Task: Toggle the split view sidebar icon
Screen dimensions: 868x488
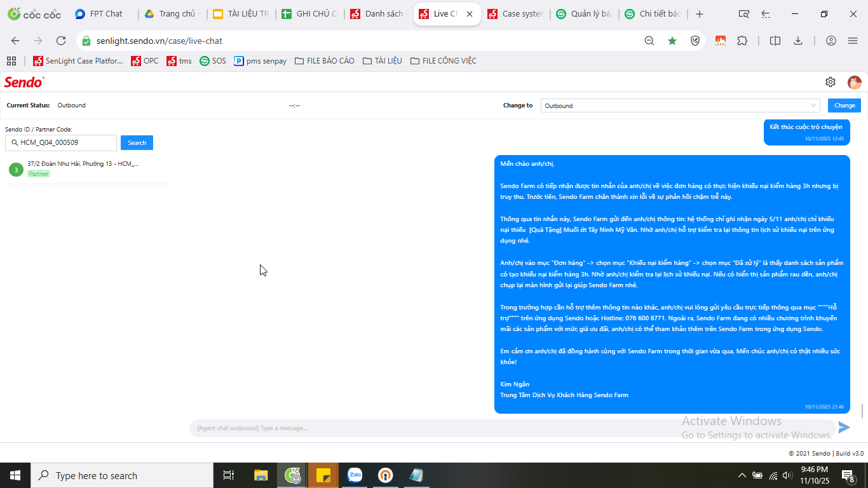Action: coord(775,41)
